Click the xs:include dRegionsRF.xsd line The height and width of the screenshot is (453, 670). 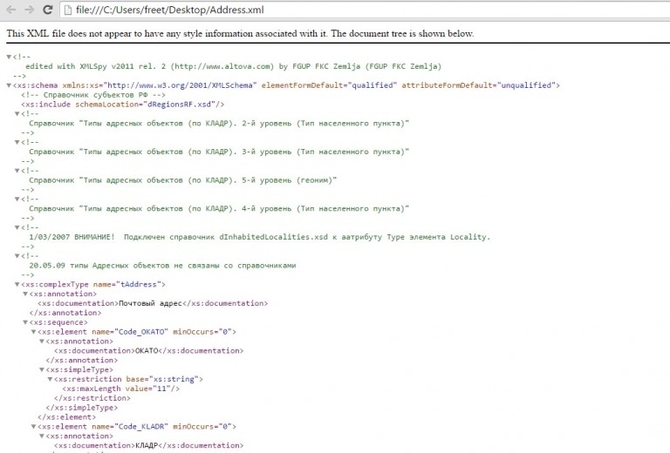point(123,104)
